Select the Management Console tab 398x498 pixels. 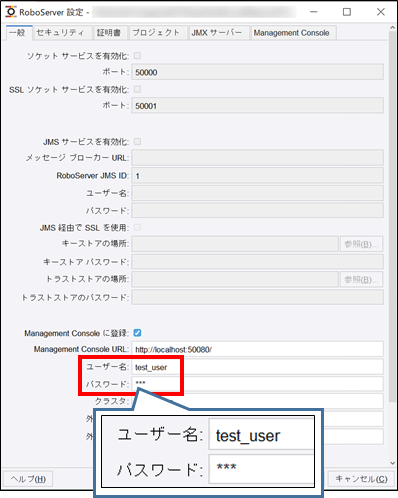293,33
